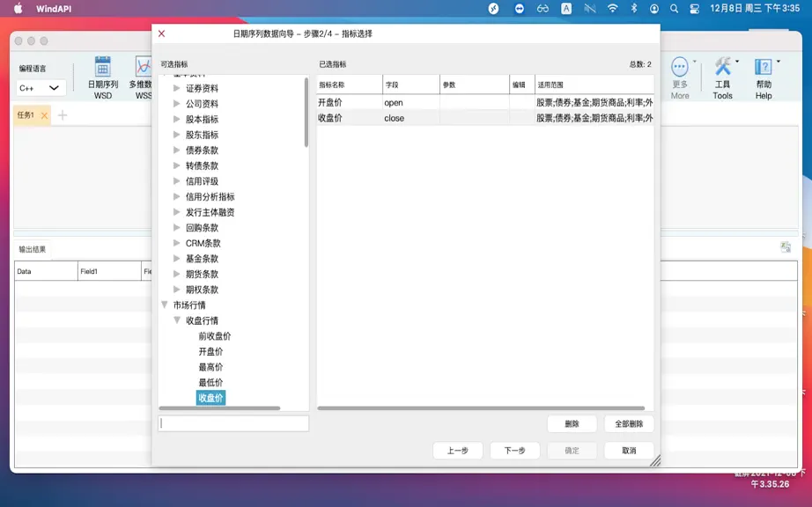Expand the 公司资料 tree node
This screenshot has width=812, height=507.
point(177,104)
